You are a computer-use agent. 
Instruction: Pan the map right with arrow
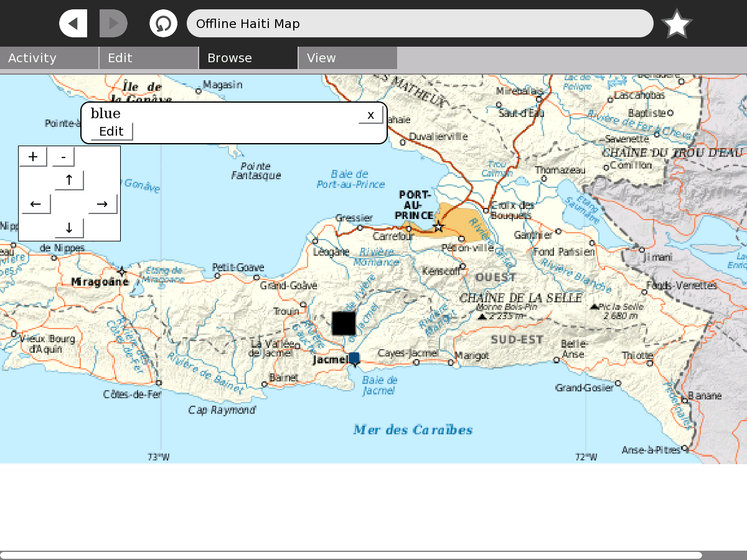coord(103,203)
